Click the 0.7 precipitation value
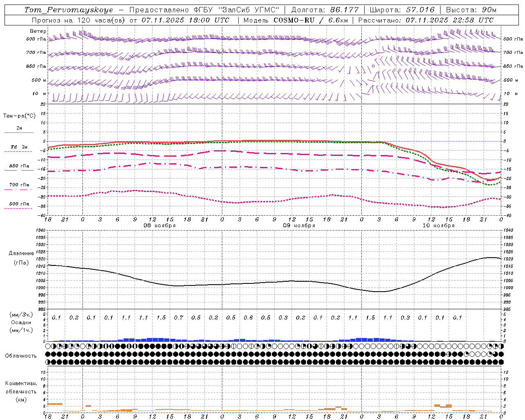 [178, 317]
